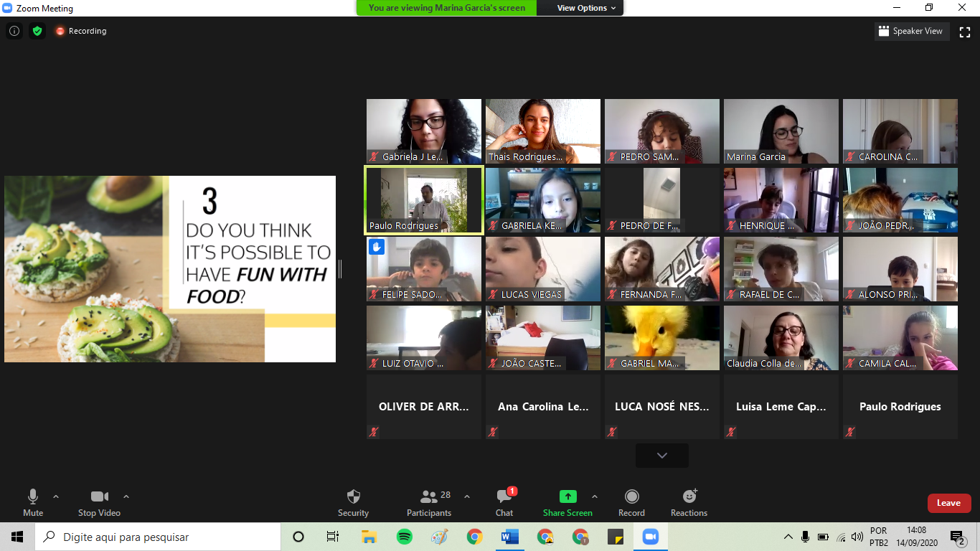Switch to Speaker View

click(x=912, y=32)
